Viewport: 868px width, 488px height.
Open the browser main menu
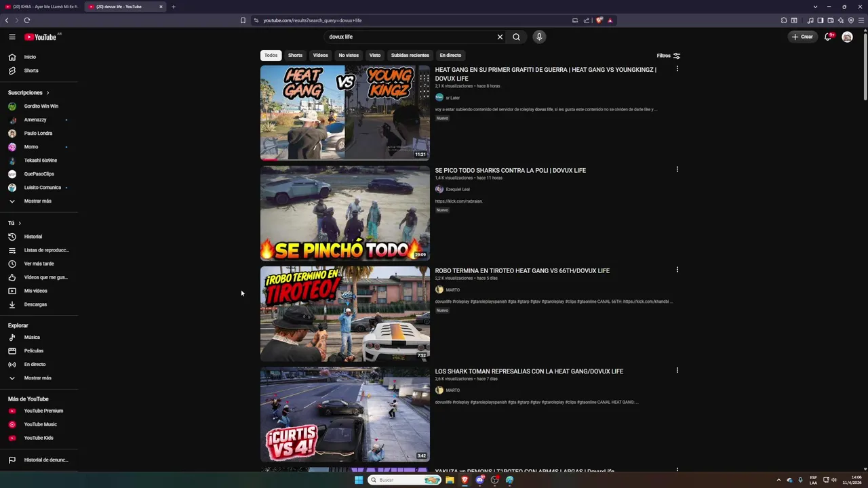pyautogui.click(x=861, y=20)
